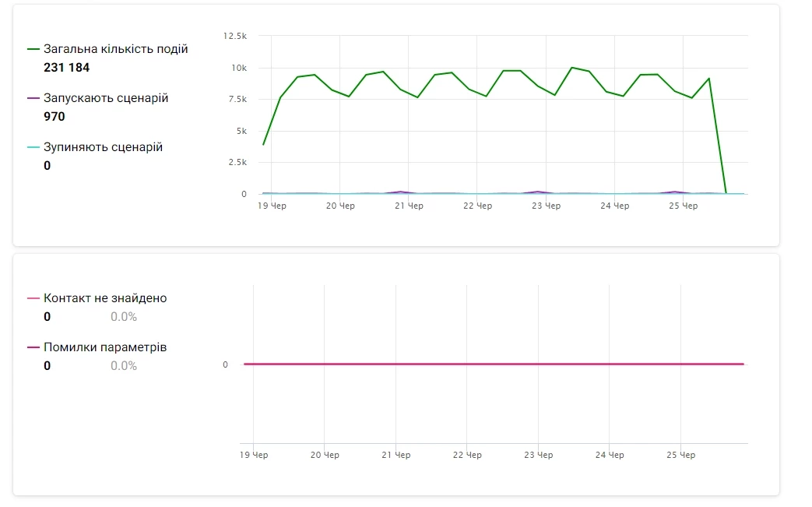Click scenario launches value 970
The image size is (812, 507).
coord(54,117)
